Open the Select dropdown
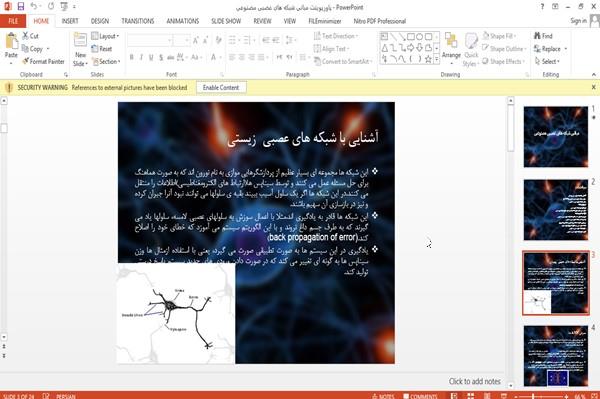 pos(548,61)
